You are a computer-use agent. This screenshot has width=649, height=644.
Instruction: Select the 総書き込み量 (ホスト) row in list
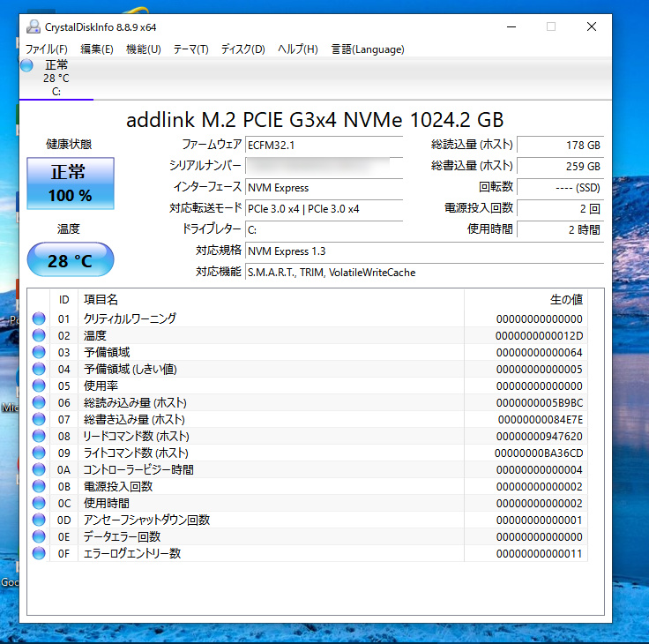(x=134, y=419)
